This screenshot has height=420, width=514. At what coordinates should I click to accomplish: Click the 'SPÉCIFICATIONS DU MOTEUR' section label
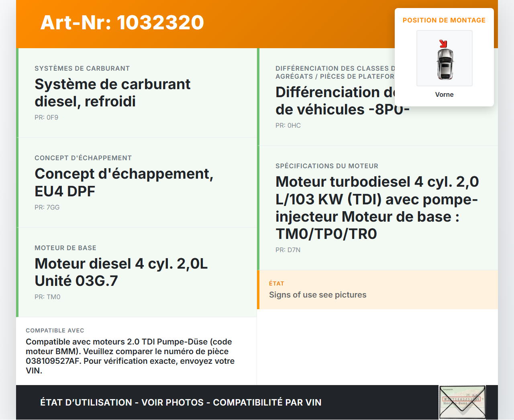(x=326, y=166)
